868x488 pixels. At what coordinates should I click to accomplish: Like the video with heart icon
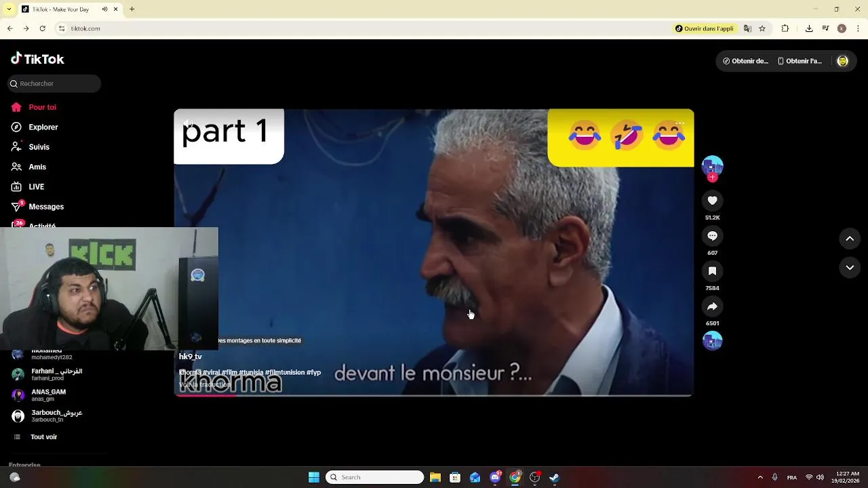(712, 201)
